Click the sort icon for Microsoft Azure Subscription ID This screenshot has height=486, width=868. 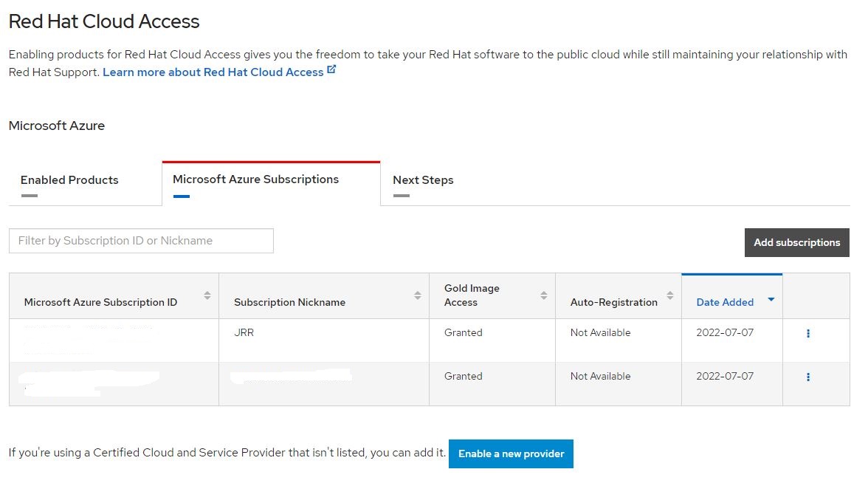(207, 295)
